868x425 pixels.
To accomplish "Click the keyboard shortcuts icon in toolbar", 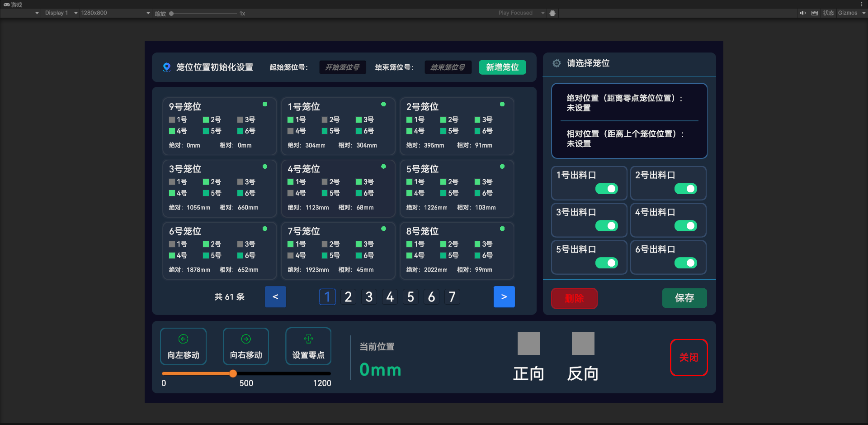I will [x=815, y=13].
